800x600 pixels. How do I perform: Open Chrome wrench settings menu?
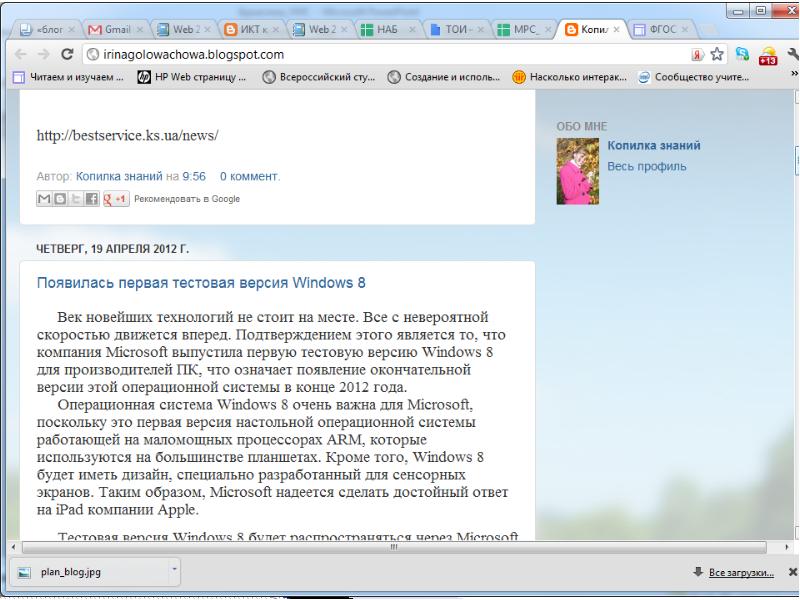pyautogui.click(x=792, y=55)
